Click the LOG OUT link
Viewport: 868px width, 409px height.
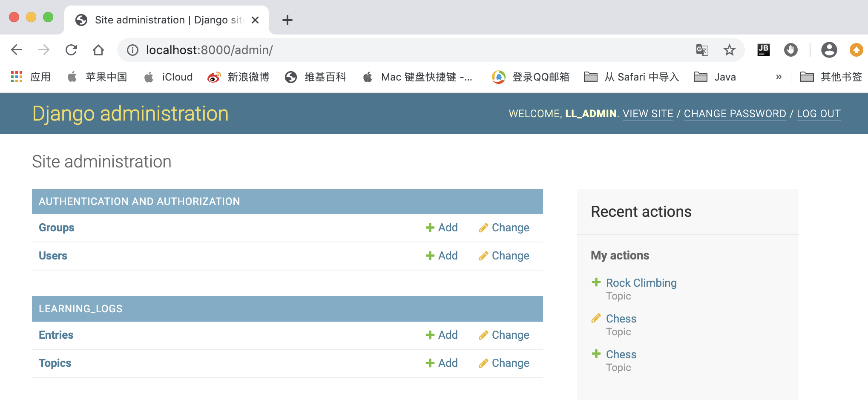[819, 114]
